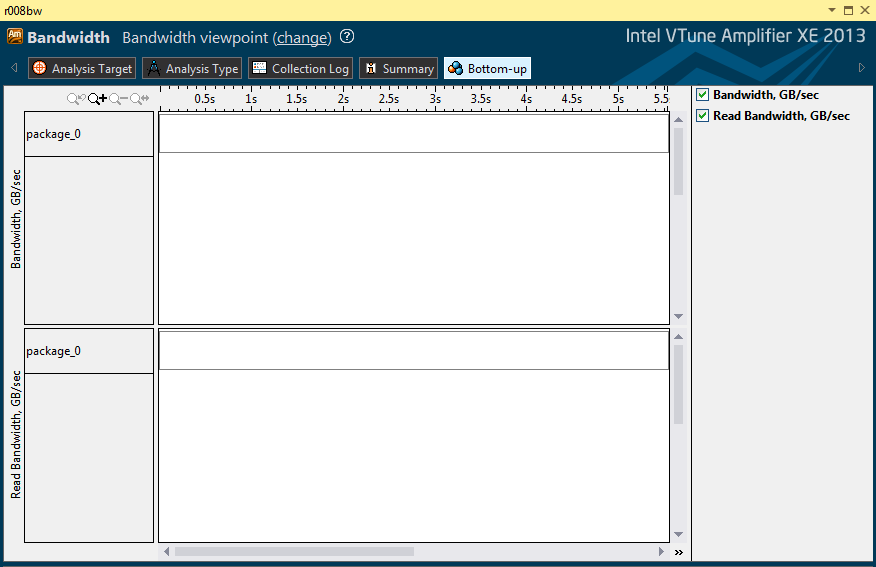Open the Analysis Target tab
Viewport: 876px width, 567px height.
click(82, 68)
